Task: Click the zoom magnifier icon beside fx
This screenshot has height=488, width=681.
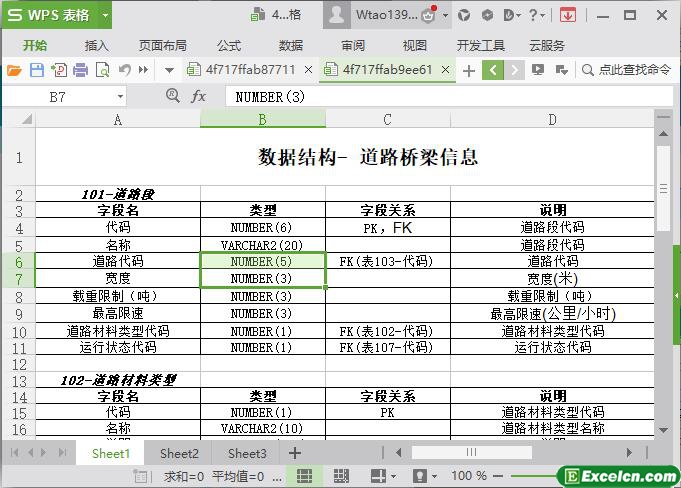Action: 172,96
